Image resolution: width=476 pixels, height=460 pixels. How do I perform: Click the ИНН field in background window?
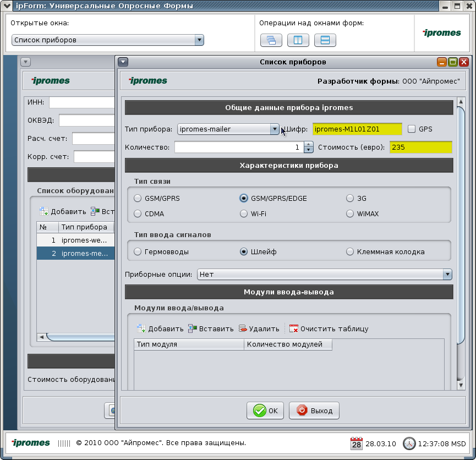coord(82,102)
